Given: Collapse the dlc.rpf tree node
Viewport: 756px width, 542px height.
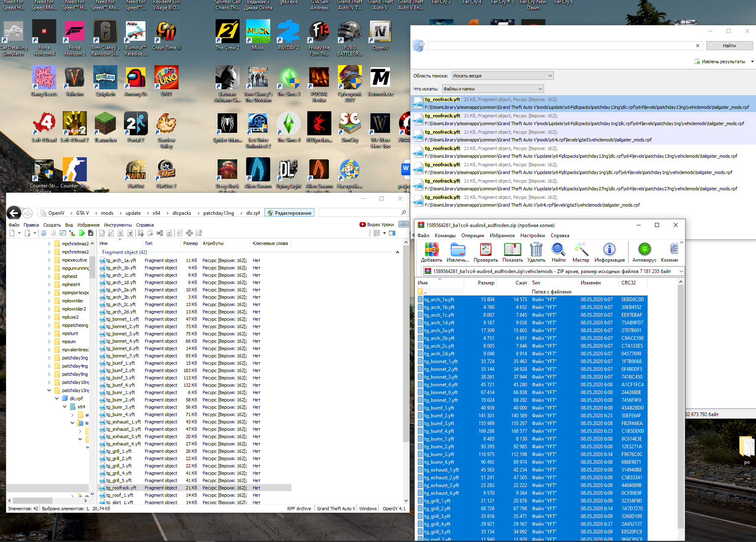Looking at the screenshot, I should (57, 399).
